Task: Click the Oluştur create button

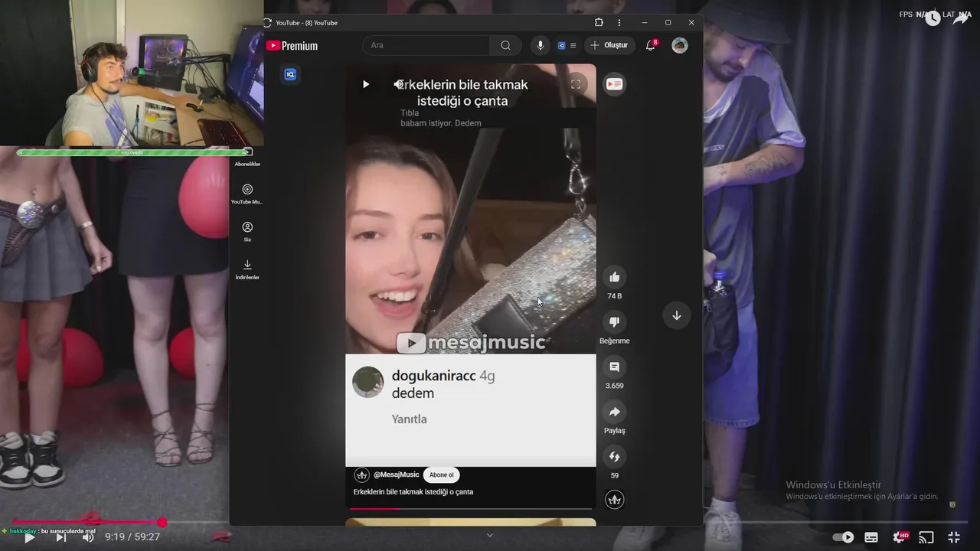Action: click(x=609, y=45)
